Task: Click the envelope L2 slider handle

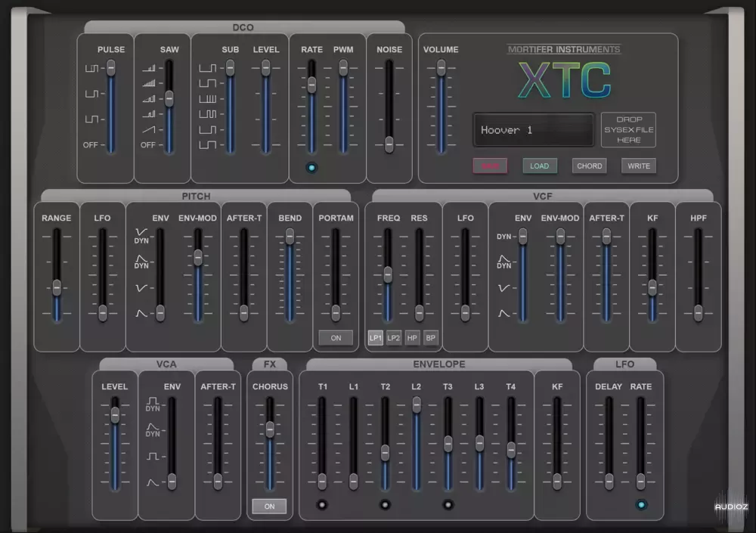Action: pos(417,404)
